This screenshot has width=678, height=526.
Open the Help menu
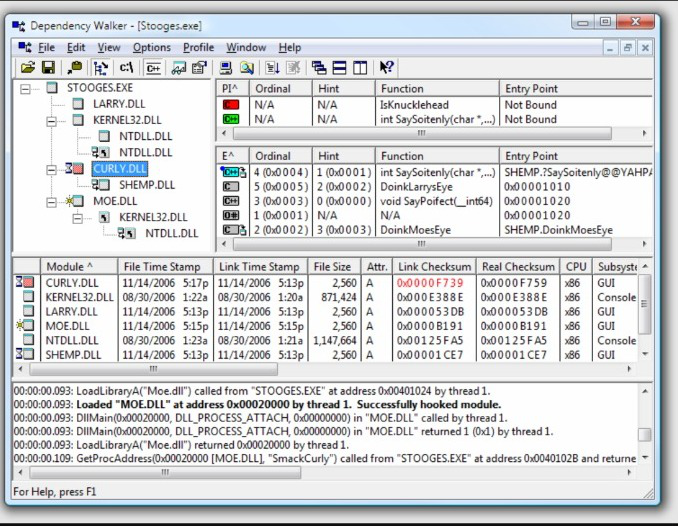tap(290, 48)
